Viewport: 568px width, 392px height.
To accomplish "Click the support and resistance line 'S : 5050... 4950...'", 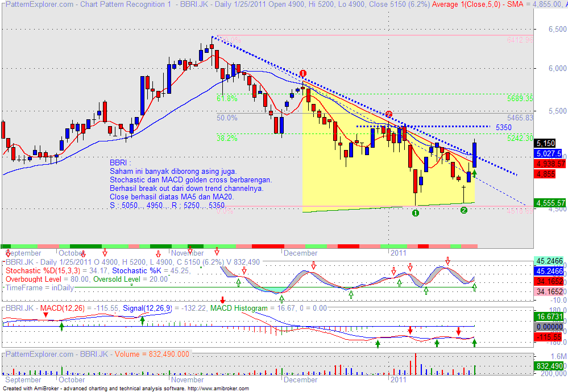I will (x=167, y=205).
